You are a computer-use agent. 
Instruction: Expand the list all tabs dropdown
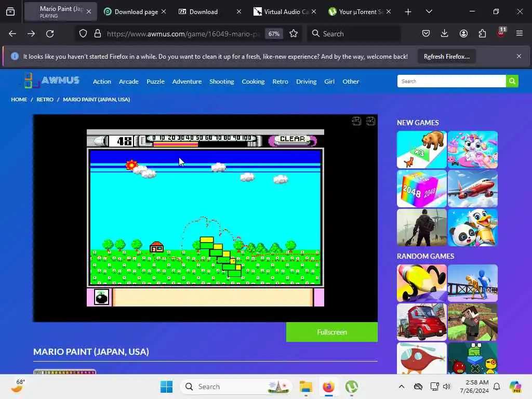[429, 12]
